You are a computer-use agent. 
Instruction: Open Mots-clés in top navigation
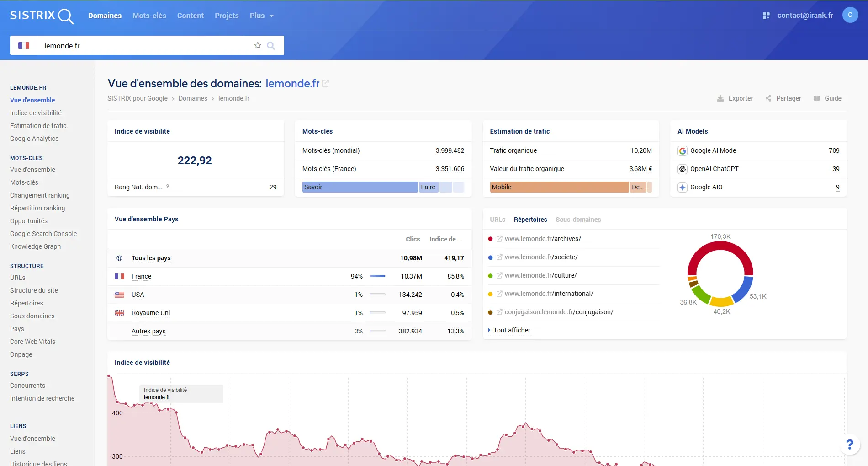click(x=149, y=16)
